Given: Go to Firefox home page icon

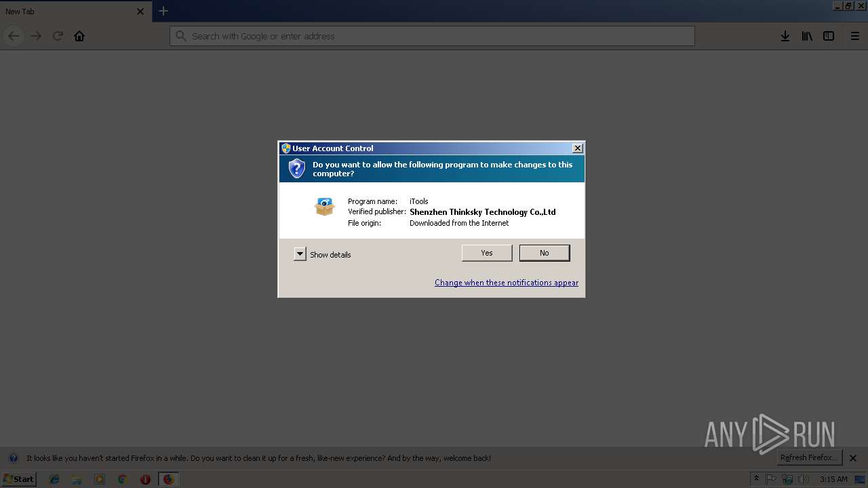Looking at the screenshot, I should [x=79, y=36].
